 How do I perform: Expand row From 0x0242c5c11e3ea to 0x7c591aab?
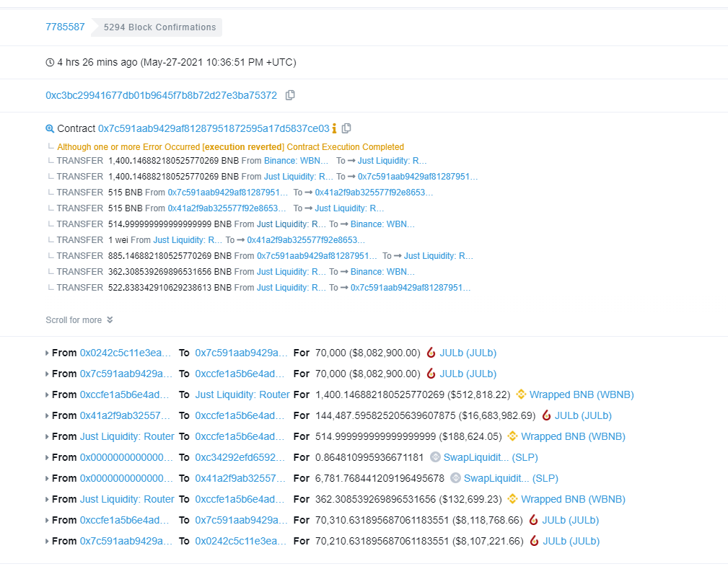coord(47,353)
